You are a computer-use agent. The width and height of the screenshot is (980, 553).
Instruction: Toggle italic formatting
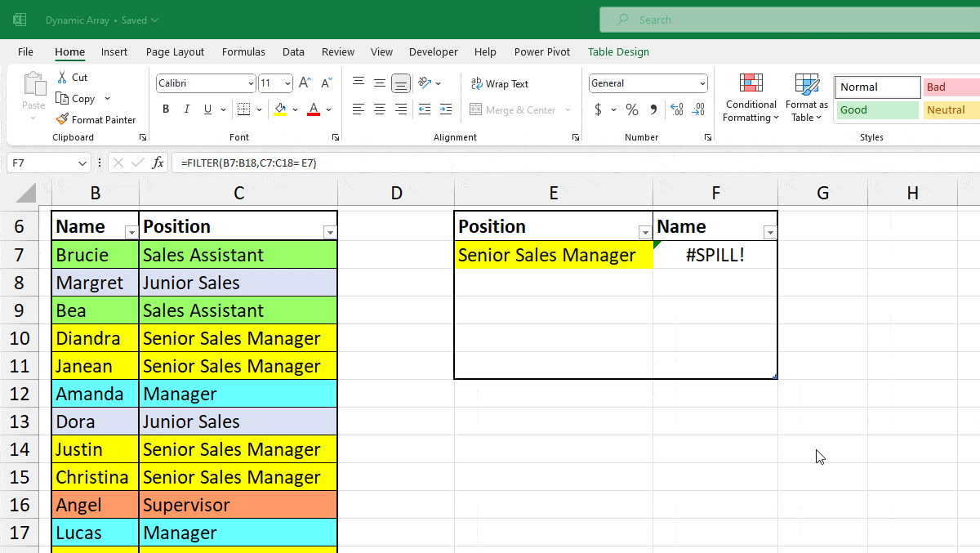click(186, 108)
